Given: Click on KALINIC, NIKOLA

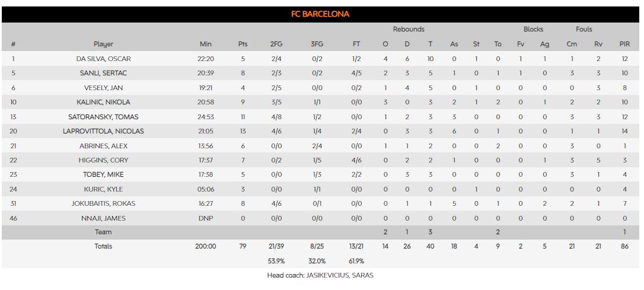Looking at the screenshot, I should [103, 103].
